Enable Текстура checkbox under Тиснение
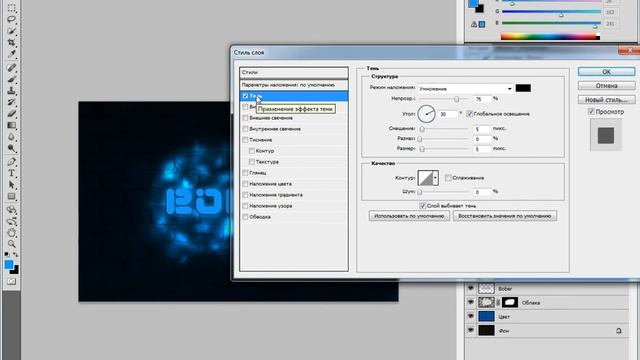The image size is (640, 360). click(252, 162)
